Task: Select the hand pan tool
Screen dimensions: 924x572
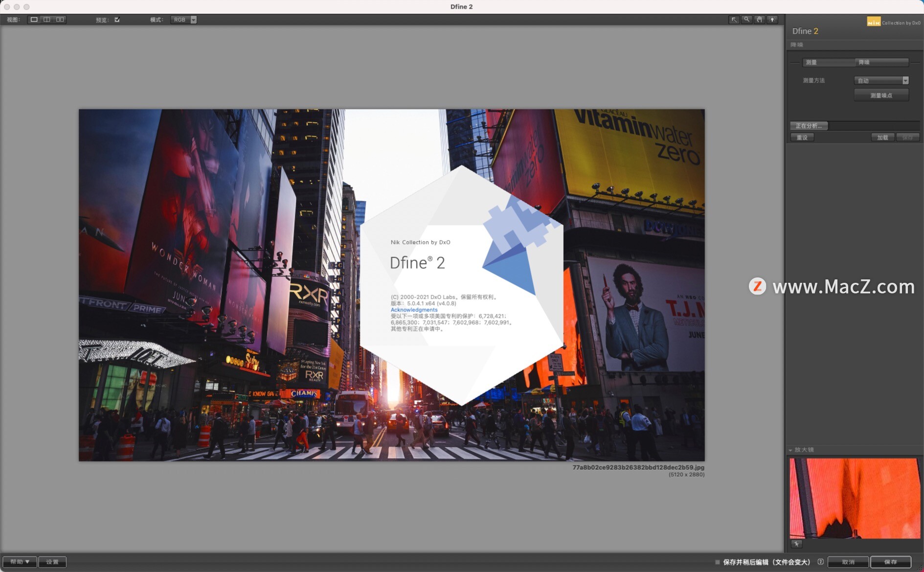Action: point(759,20)
